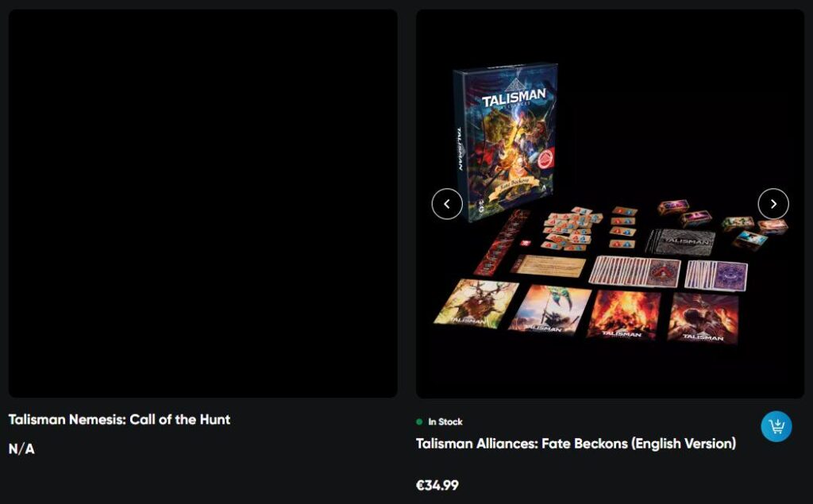Click the green In Stock status dot

point(419,421)
